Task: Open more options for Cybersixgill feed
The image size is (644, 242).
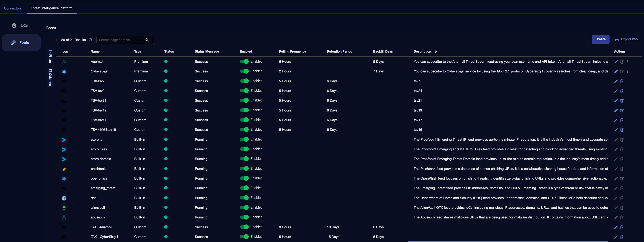Action: point(628,72)
